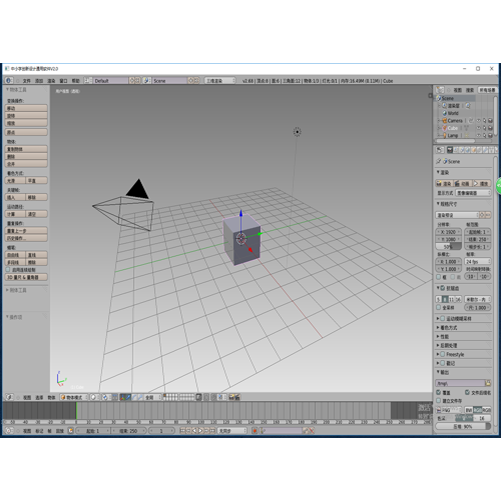Play the animation forward
Image resolution: width=501 pixels, height=501 pixels.
point(201,431)
